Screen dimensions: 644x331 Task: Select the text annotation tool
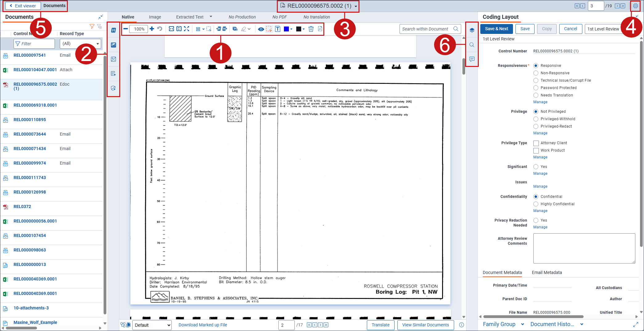coord(277,29)
